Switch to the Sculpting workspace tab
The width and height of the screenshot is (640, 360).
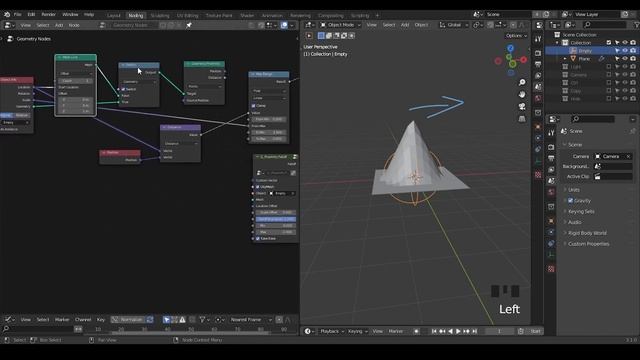pos(160,16)
